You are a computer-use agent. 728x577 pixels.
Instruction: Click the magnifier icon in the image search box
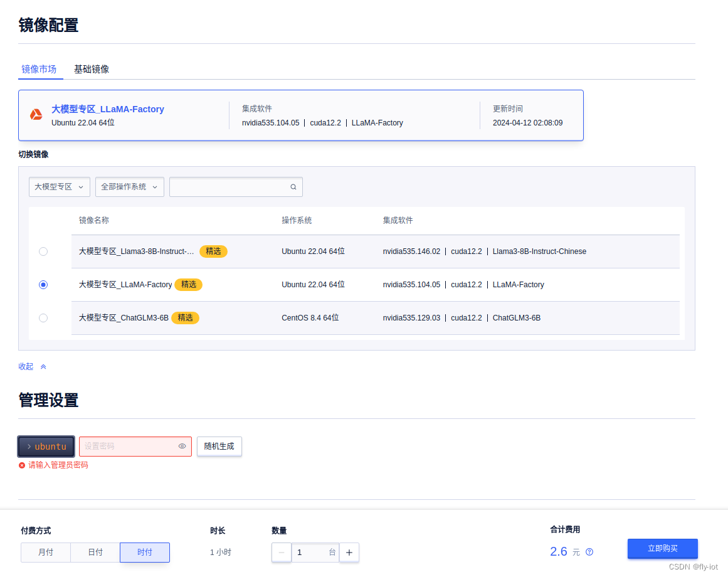[x=293, y=186]
